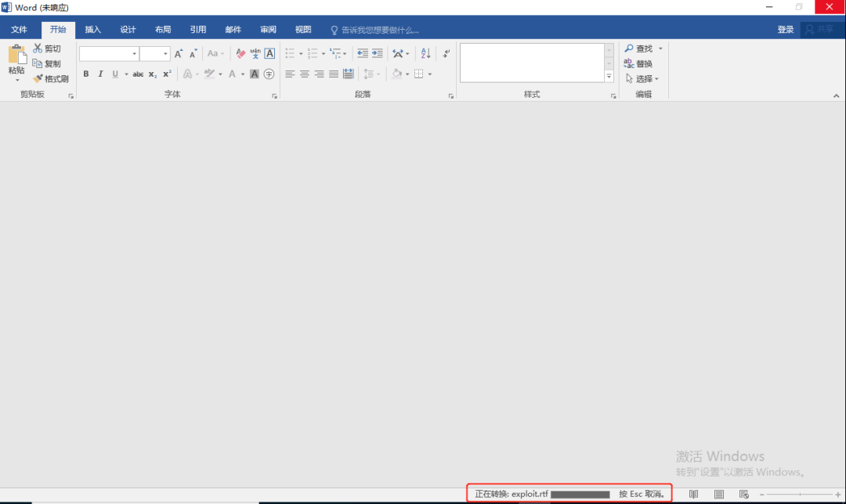Open the 文件 (File) menu
846x504 pixels.
(20, 30)
